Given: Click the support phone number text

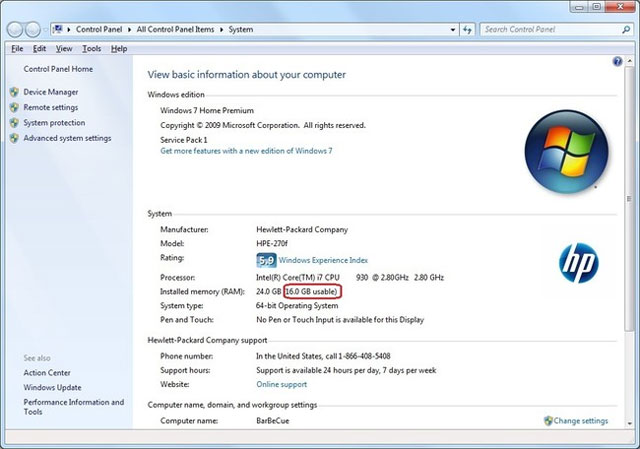Looking at the screenshot, I should tap(323, 356).
